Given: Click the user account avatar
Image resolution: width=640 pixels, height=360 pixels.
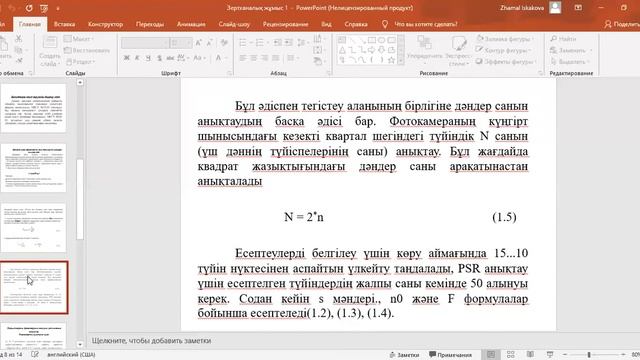Looking at the screenshot, I should point(555,7).
